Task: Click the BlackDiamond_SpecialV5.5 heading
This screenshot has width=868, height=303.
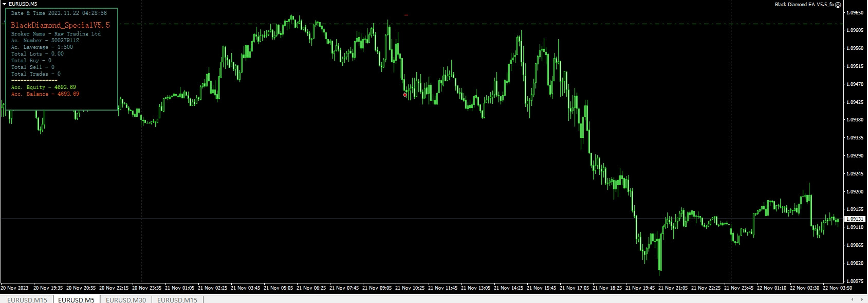Action: tap(60, 25)
